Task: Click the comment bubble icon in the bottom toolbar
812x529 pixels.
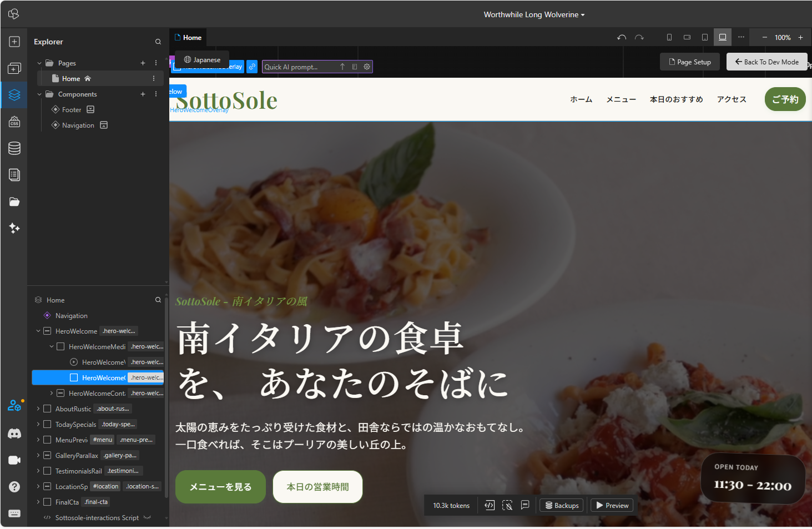Action: point(525,505)
